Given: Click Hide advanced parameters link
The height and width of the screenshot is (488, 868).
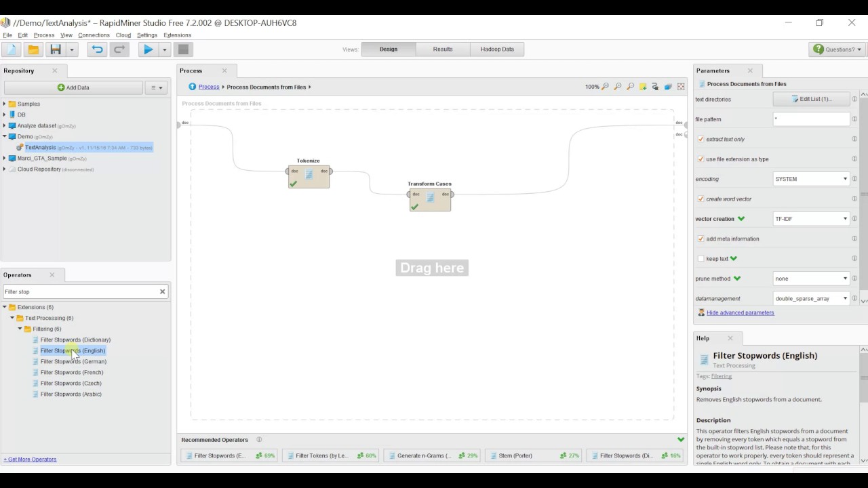Looking at the screenshot, I should (740, 312).
